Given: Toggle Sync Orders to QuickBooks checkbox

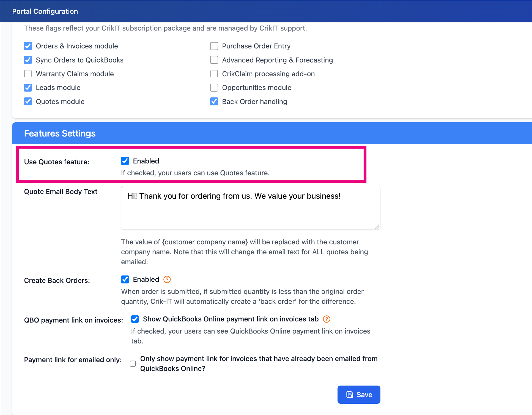Looking at the screenshot, I should 28,60.
